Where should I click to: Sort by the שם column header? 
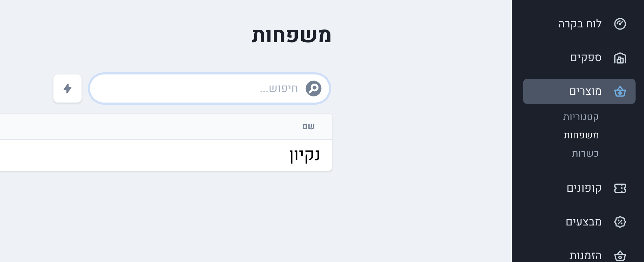pyautogui.click(x=308, y=127)
